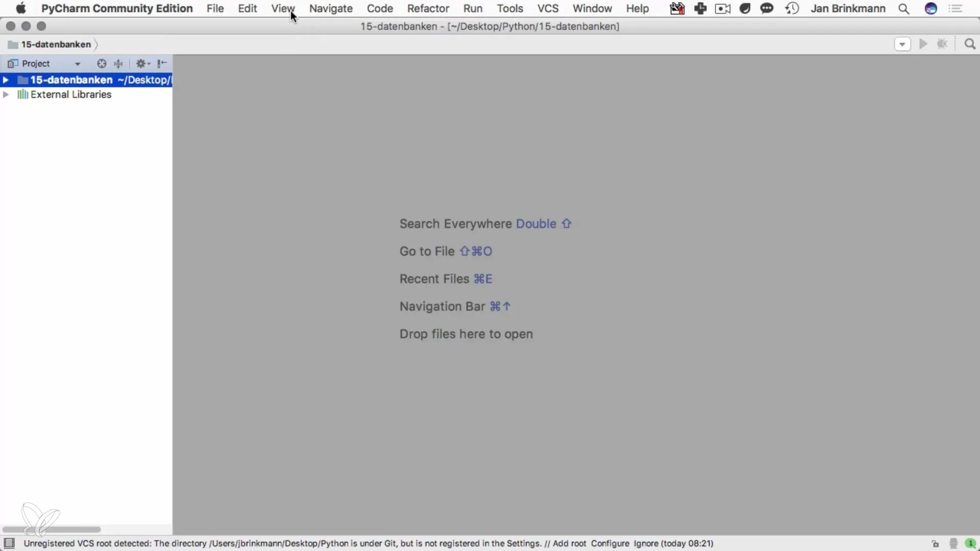Click the Project panel horizontal scrollbar

pos(51,530)
